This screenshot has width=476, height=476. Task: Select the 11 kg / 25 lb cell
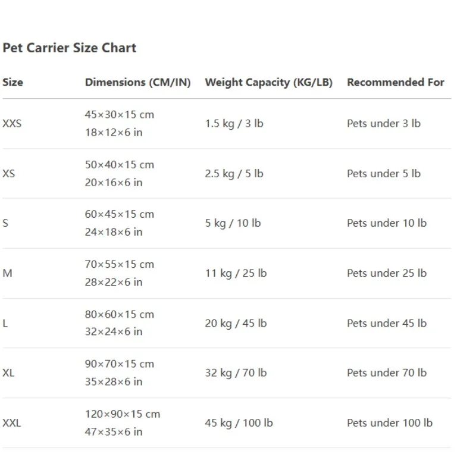[x=236, y=273]
